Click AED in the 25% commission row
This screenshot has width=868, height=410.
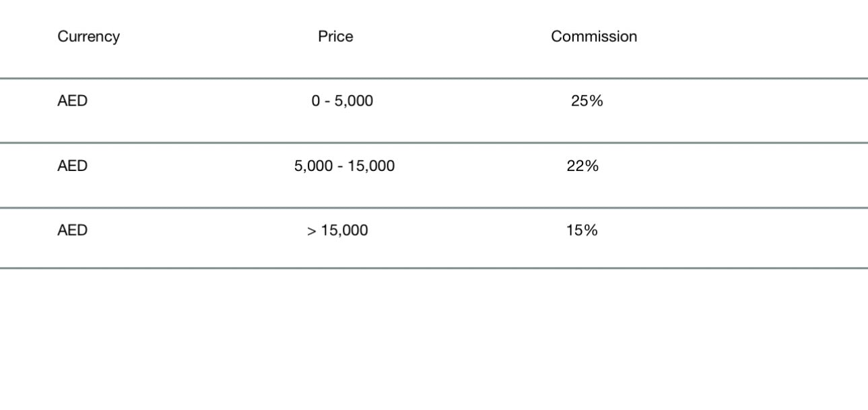point(73,102)
